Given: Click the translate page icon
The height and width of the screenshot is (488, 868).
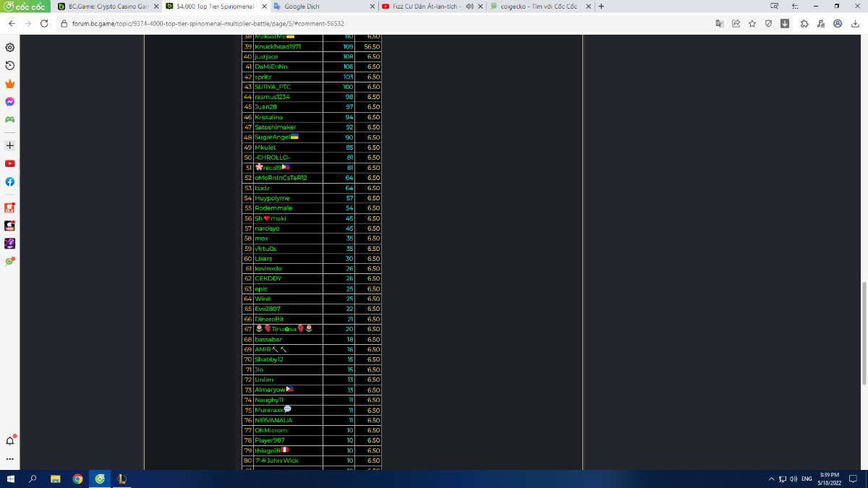Looking at the screenshot, I should point(719,23).
